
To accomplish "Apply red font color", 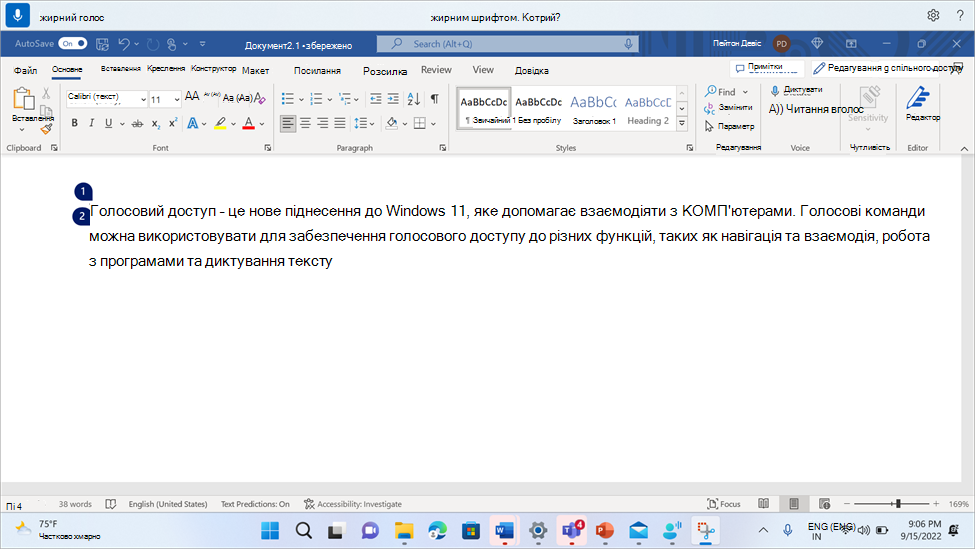I will click(x=249, y=123).
